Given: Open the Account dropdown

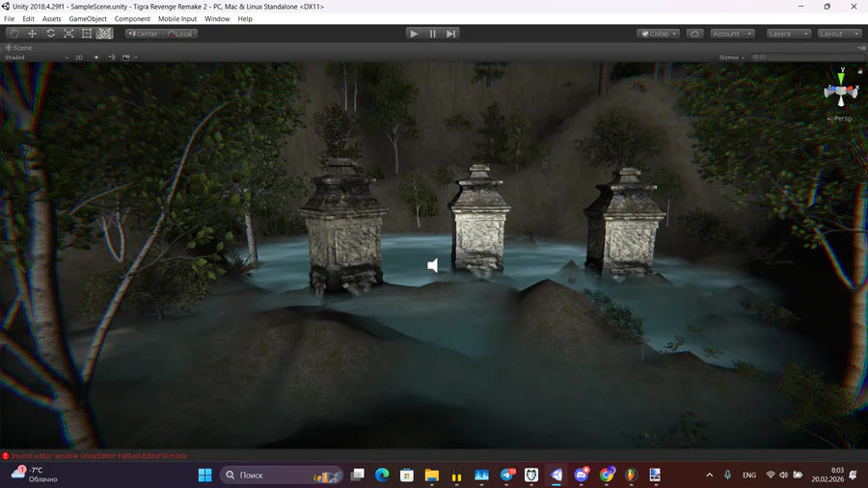Looking at the screenshot, I should 732,34.
